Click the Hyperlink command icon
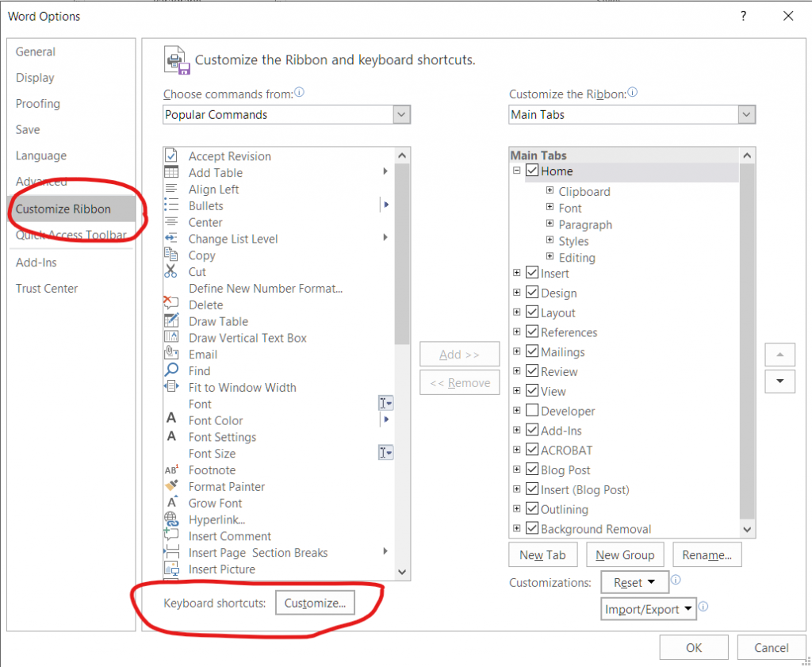 click(172, 519)
